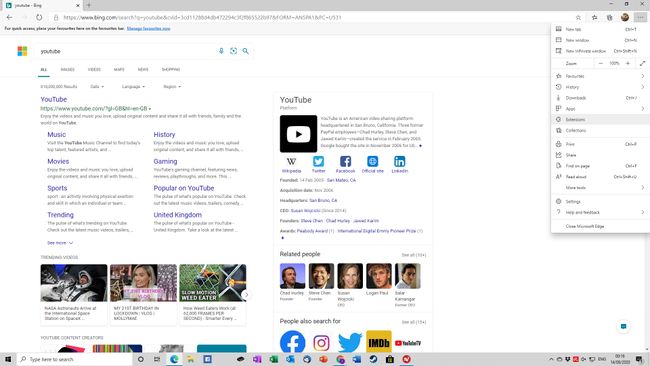Select New InPrivate window
The height and width of the screenshot is (366, 650).
tap(600, 51)
